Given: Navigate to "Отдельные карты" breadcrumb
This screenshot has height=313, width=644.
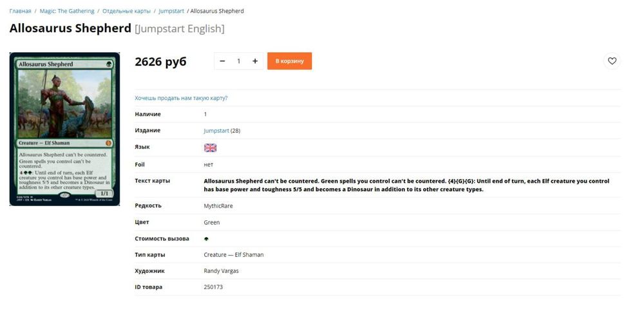Looking at the screenshot, I should pos(126,11).
